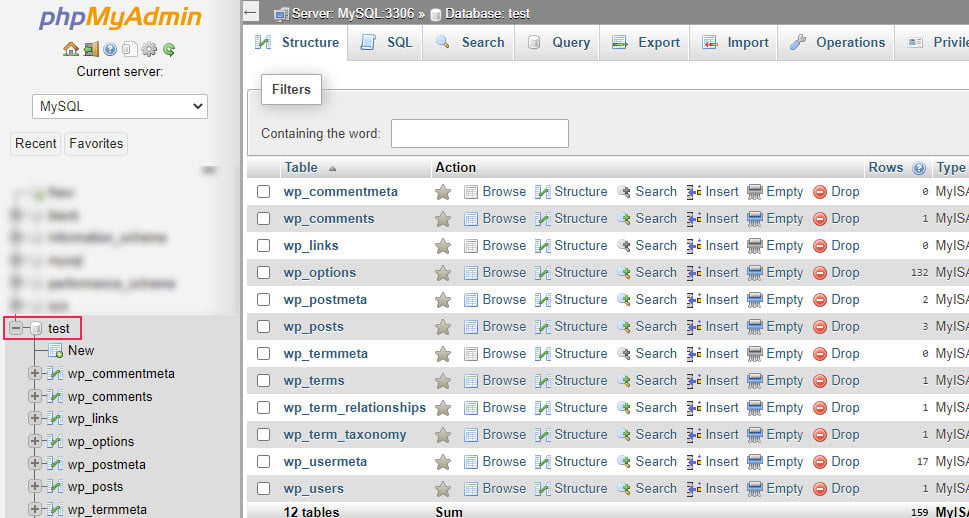Favorite wp_users table star icon
Screen dimensions: 969x518
coord(442,489)
